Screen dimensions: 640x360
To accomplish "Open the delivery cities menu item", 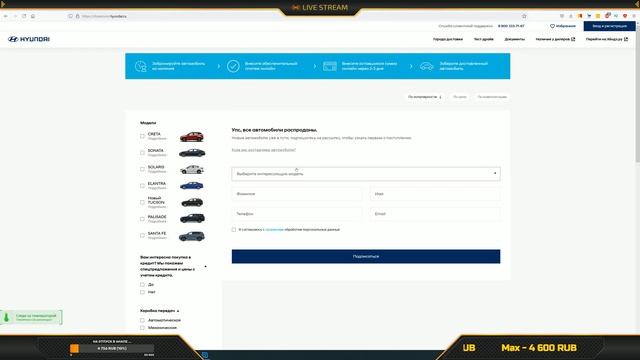I will click(448, 39).
